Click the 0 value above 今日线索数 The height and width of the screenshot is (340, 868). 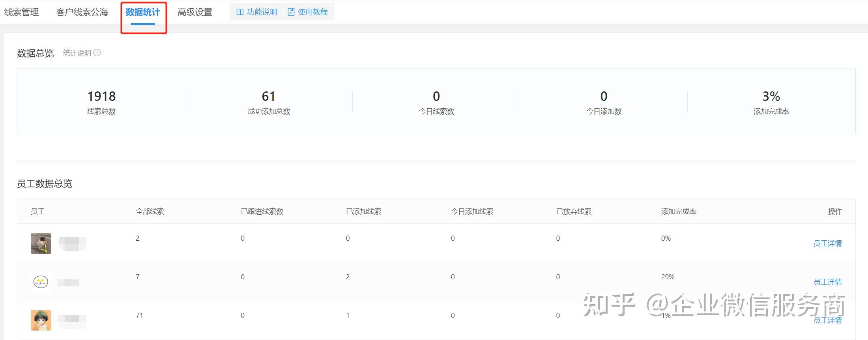click(436, 96)
